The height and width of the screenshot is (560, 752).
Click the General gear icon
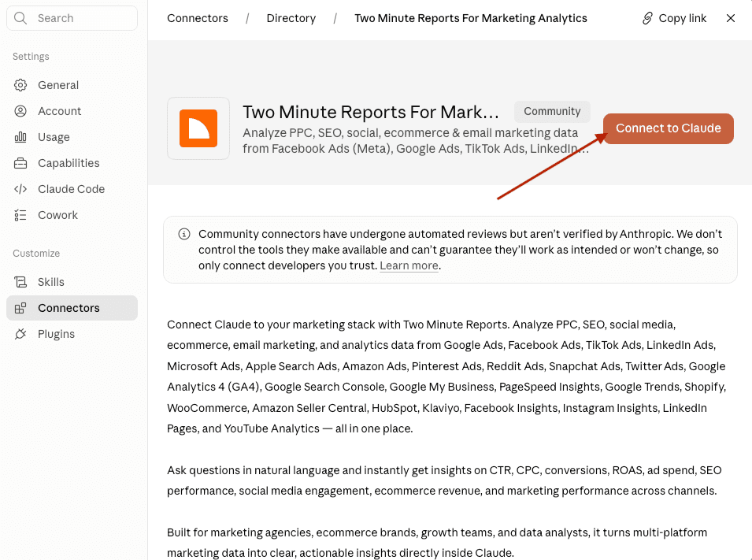tap(20, 85)
